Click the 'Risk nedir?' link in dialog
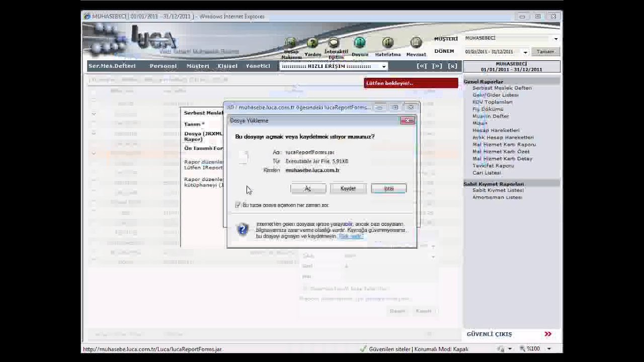644x362 pixels. tap(351, 236)
